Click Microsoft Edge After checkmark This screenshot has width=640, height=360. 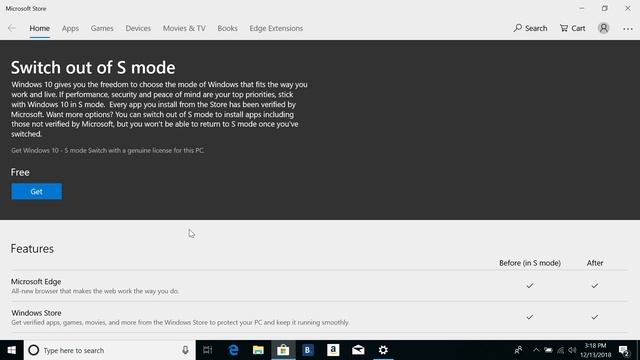pyautogui.click(x=595, y=286)
